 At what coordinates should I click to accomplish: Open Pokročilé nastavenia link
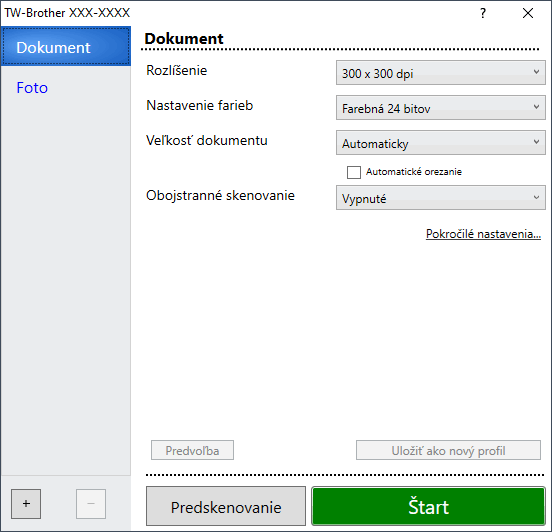click(483, 234)
